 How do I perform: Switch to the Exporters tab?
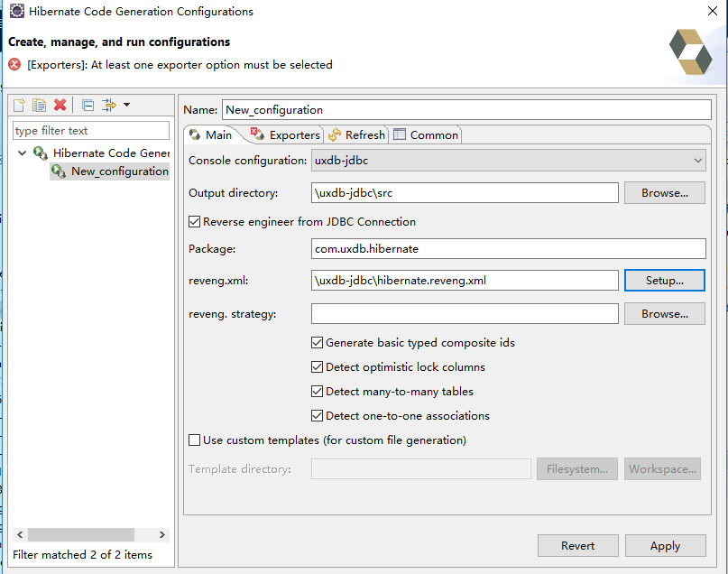click(x=285, y=134)
